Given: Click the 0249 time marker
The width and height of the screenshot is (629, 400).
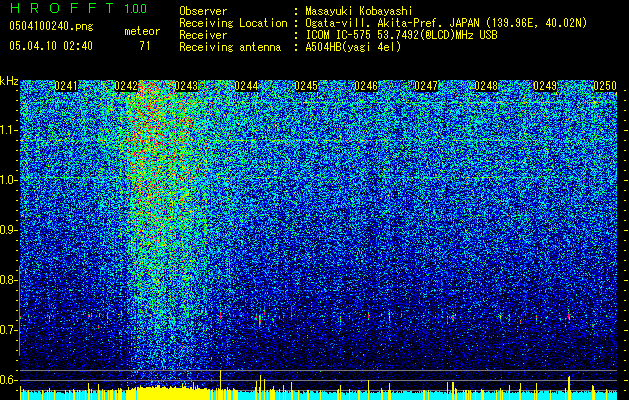Looking at the screenshot, I should point(545,86).
